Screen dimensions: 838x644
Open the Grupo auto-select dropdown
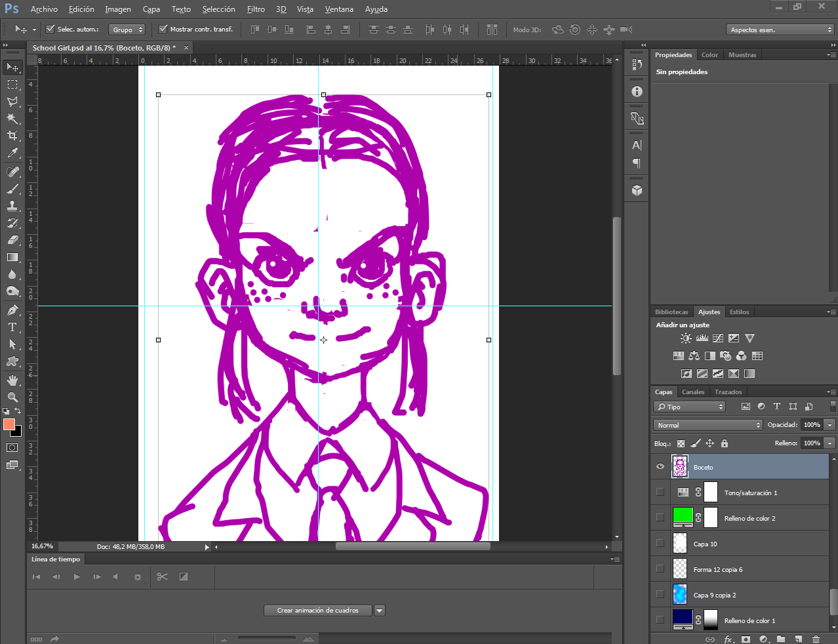coord(127,30)
